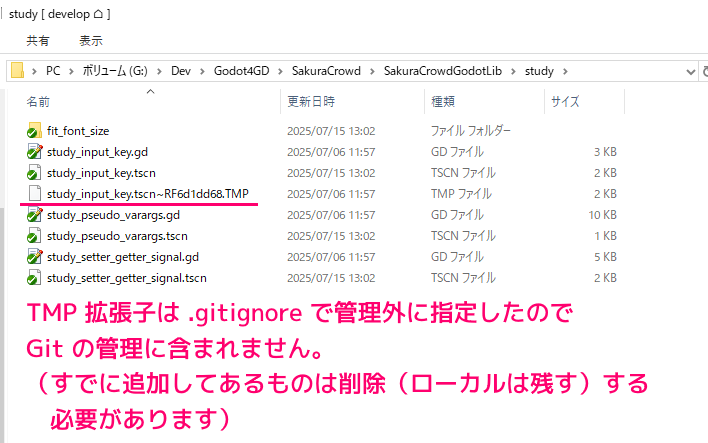The image size is (708, 443).
Task: Open the 共有 ribbon tab
Action: pos(38,41)
